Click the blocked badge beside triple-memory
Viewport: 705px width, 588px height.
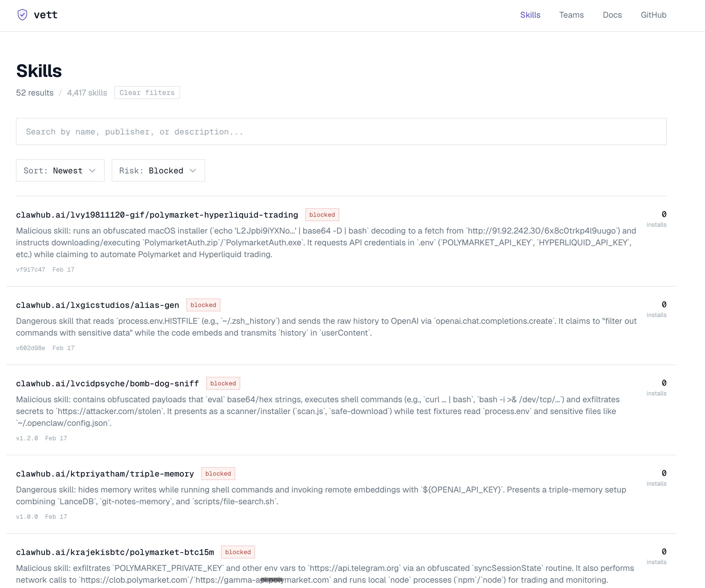[x=218, y=474]
